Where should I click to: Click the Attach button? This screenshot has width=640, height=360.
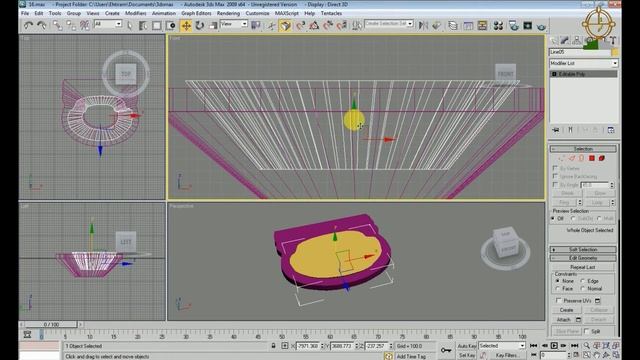click(563, 320)
